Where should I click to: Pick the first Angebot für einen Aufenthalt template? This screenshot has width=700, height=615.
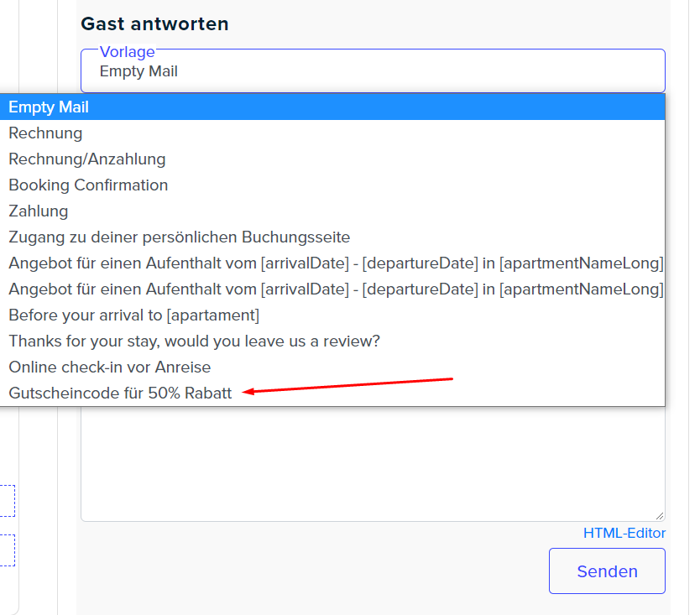(x=332, y=263)
